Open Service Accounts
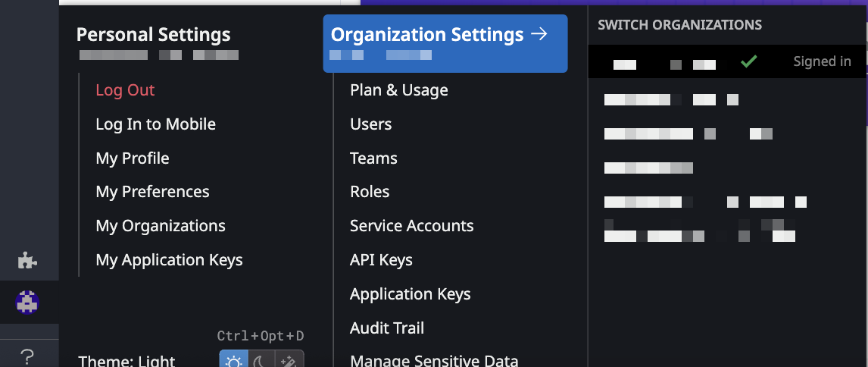This screenshot has width=868, height=367. (412, 226)
